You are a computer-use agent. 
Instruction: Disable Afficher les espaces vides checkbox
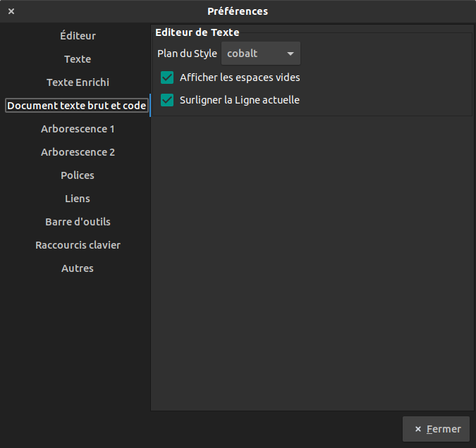tap(167, 77)
